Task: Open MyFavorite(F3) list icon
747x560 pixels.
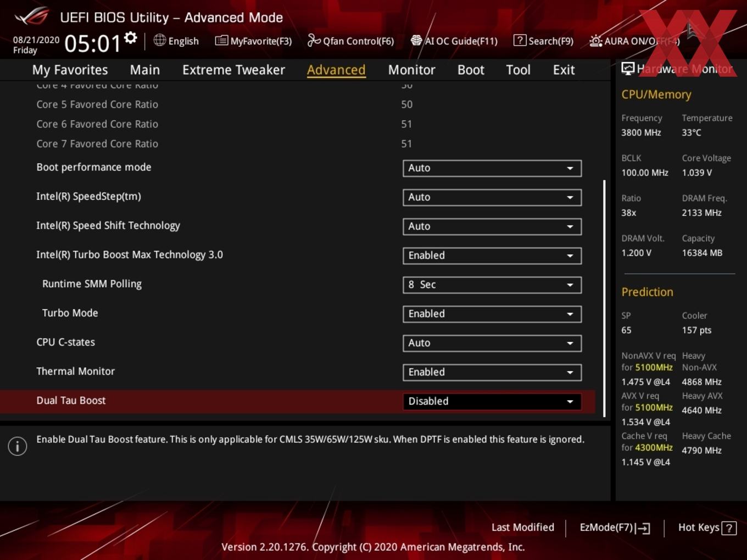Action: click(x=221, y=40)
